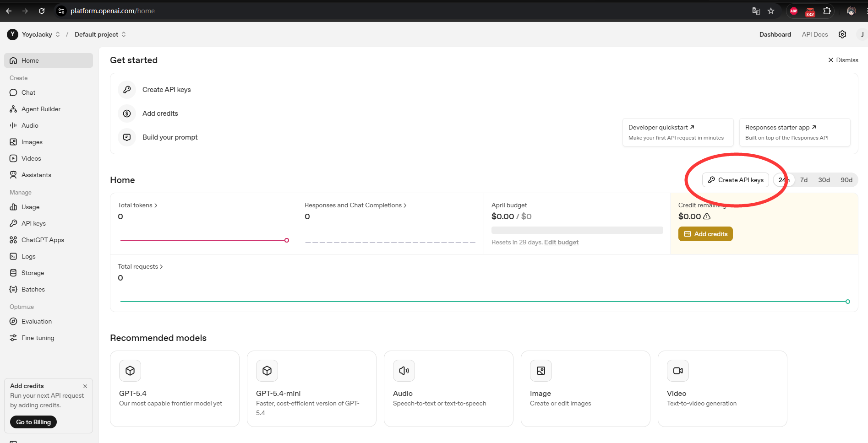Click the April budget progress bar

click(x=577, y=230)
